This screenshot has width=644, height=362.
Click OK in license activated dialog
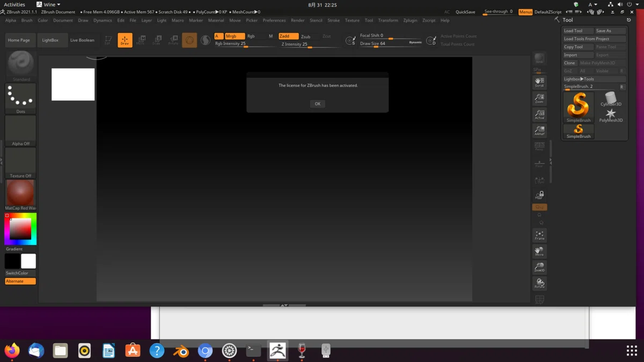pyautogui.click(x=318, y=104)
